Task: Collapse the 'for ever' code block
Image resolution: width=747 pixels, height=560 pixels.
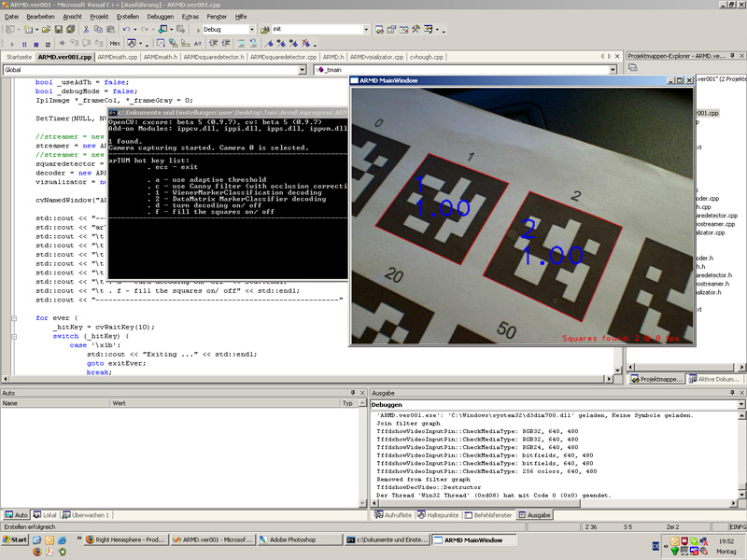Action: point(14,318)
